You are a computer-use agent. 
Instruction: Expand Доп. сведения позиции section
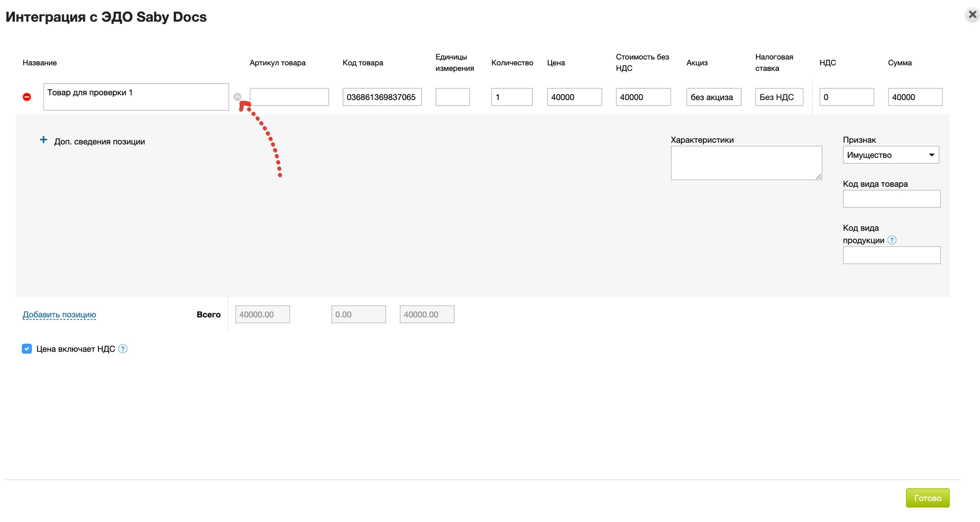100,142
